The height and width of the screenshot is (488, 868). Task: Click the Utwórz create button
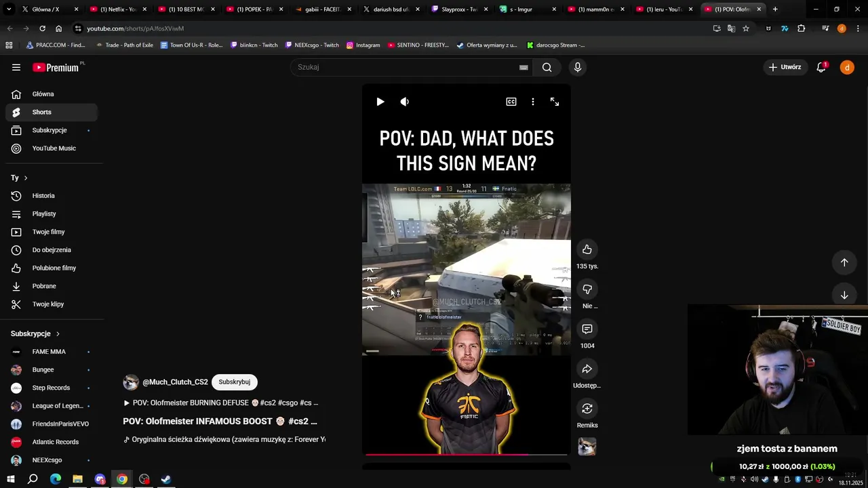(x=785, y=67)
